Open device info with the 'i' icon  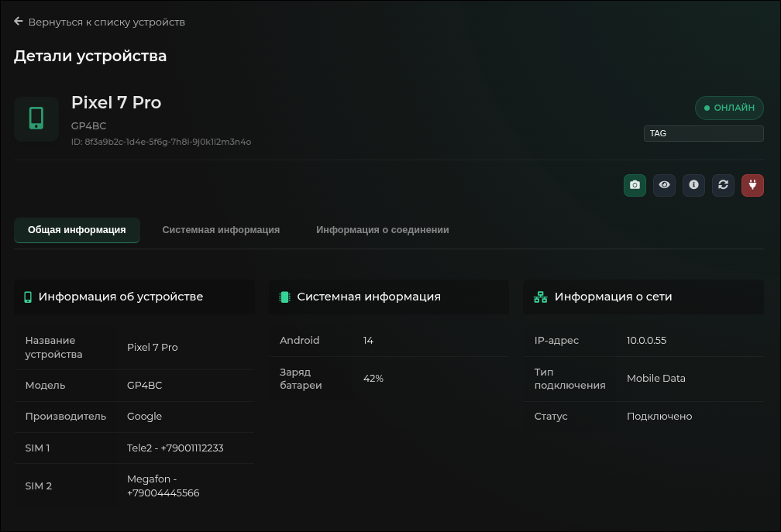pos(693,185)
